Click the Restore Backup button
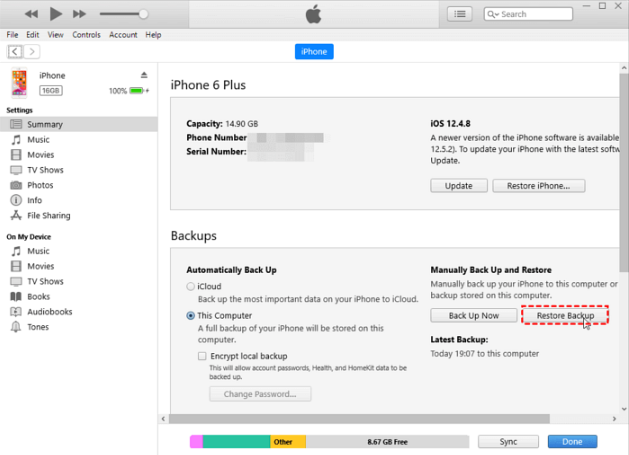629x455 pixels. pyautogui.click(x=565, y=316)
